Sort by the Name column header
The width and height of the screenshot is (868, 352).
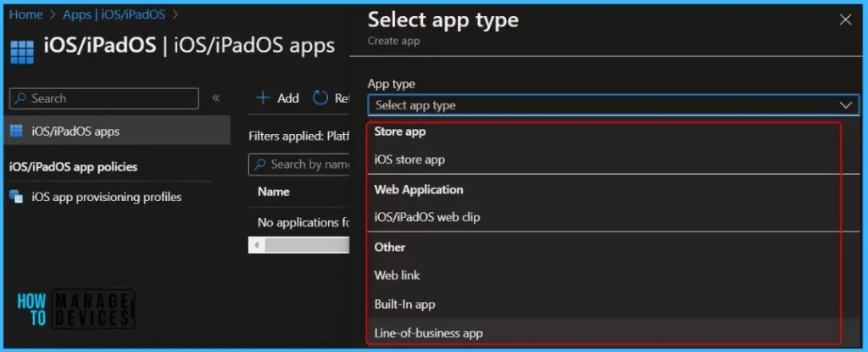[274, 192]
